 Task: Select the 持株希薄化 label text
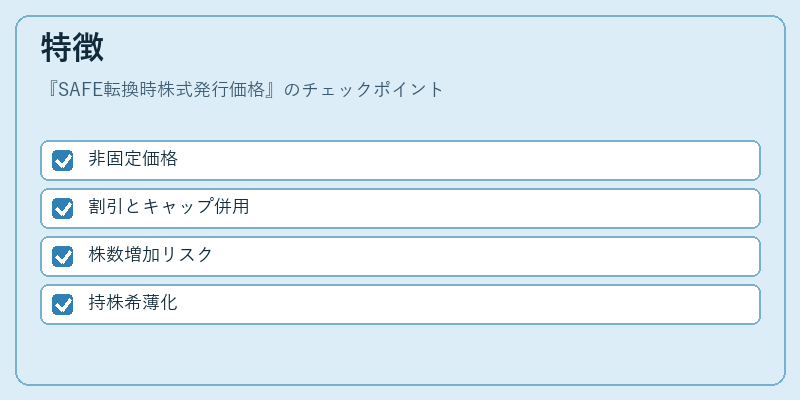133,303
